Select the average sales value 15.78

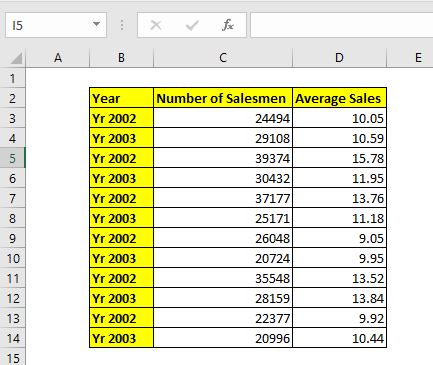pos(339,158)
